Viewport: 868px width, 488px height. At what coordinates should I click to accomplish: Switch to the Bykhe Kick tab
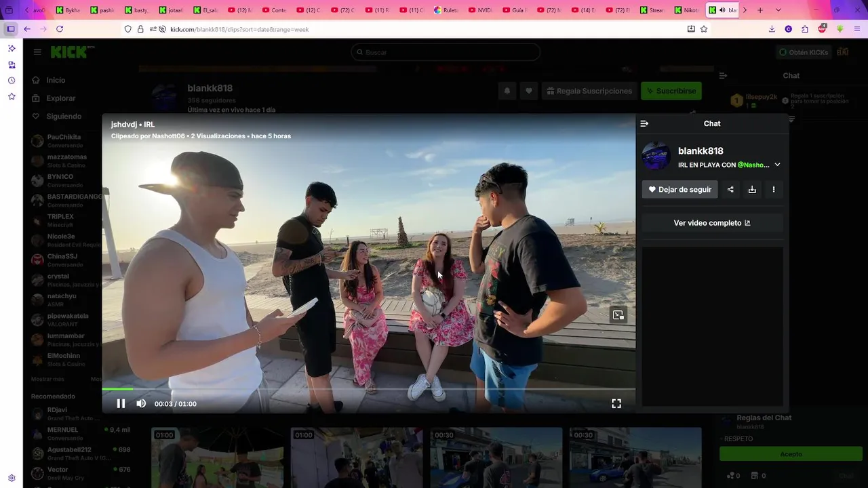69,10
